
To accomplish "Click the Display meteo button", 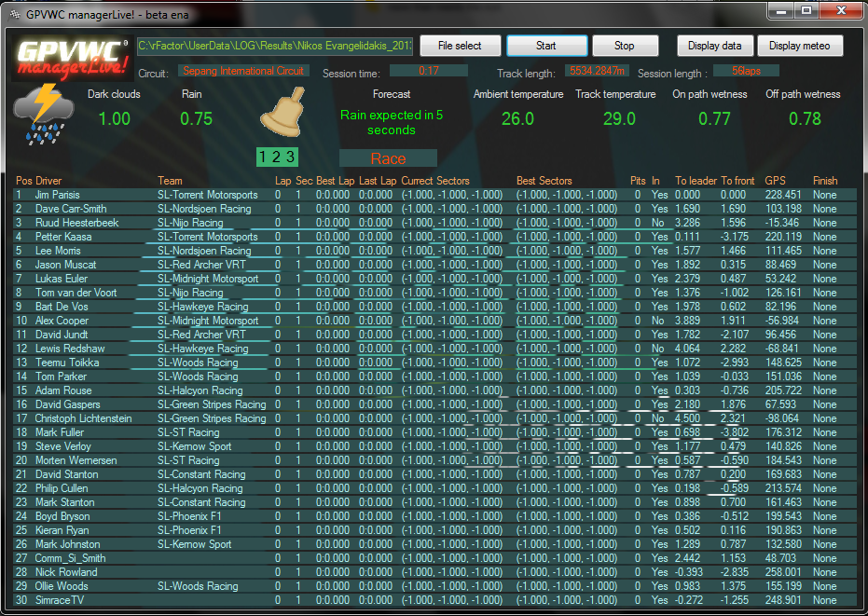I will [799, 46].
